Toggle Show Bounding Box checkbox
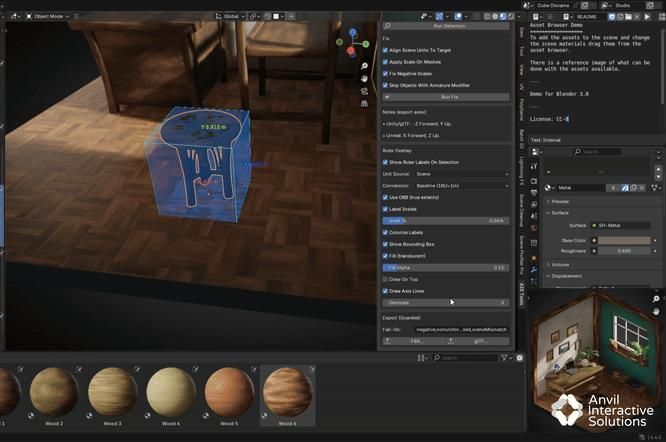Viewport: 666px width, 442px height. click(x=385, y=244)
